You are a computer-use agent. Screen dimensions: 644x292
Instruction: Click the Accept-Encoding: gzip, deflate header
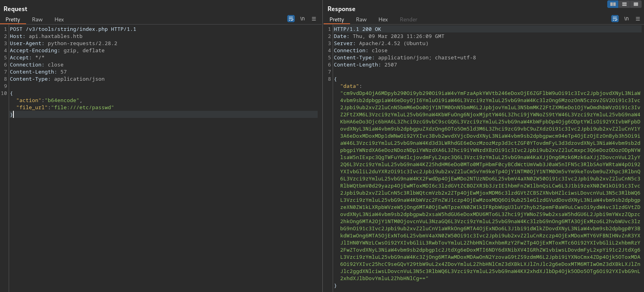57,51
